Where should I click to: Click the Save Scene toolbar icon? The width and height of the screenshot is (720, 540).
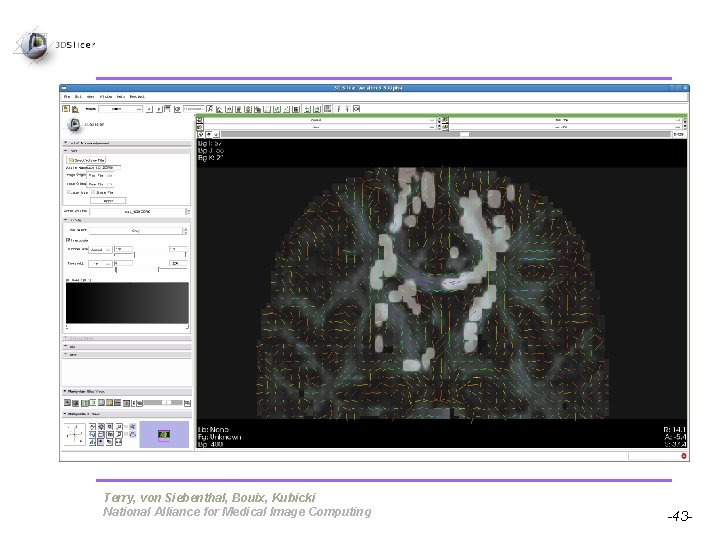(76, 109)
